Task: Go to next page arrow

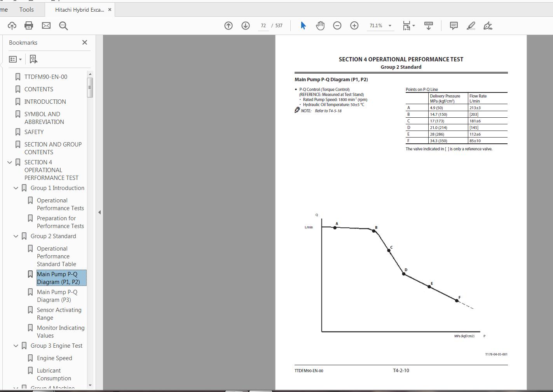Action: [246, 26]
